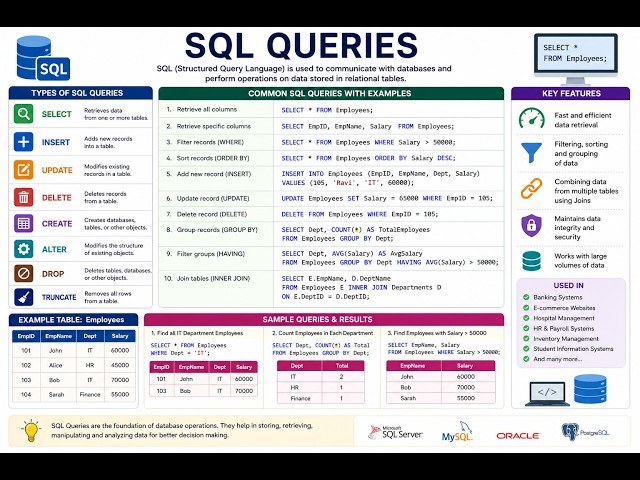Click the laptop code brackets icon

click(x=547, y=394)
